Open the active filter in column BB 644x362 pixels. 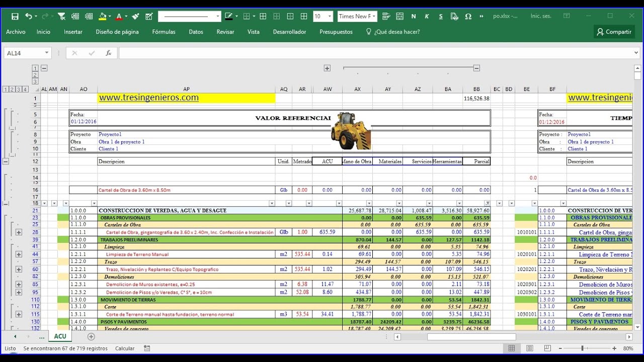point(487,204)
